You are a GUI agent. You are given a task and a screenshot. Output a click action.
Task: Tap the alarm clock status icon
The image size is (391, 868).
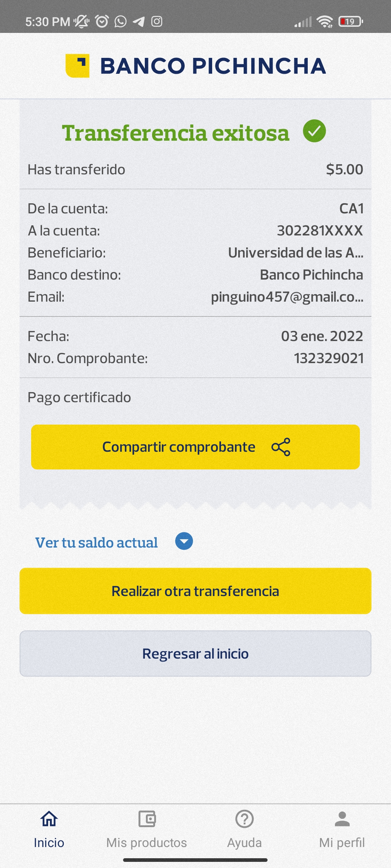pos(102,22)
